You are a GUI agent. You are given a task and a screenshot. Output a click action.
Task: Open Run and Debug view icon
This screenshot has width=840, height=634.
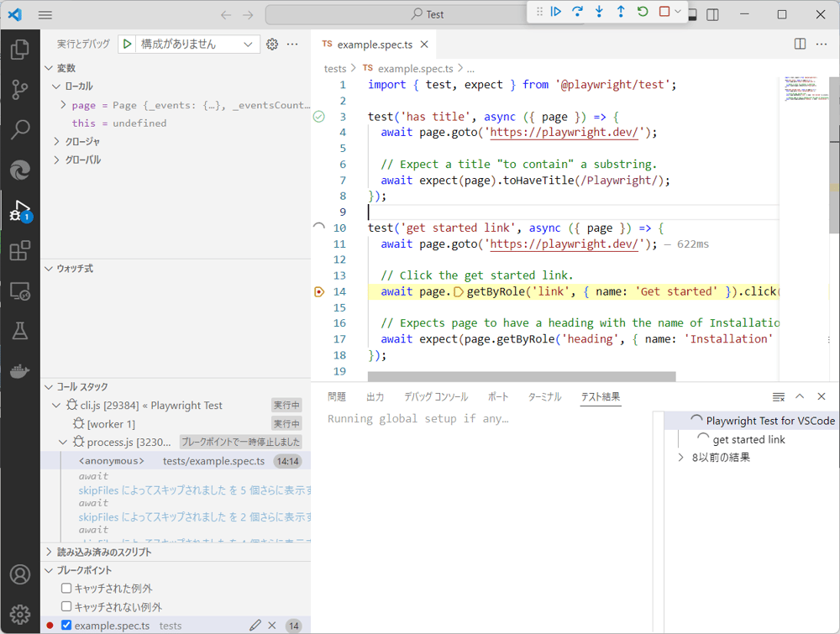pos(20,211)
